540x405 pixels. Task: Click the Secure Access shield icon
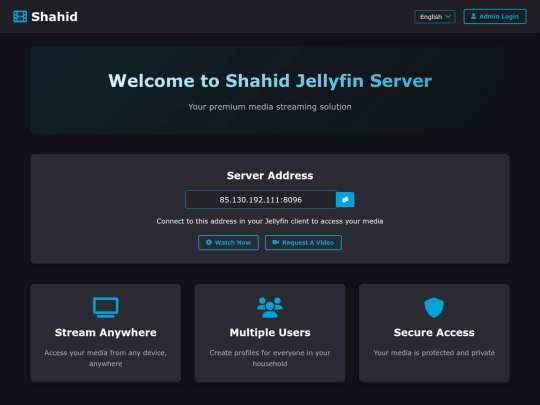pos(434,307)
